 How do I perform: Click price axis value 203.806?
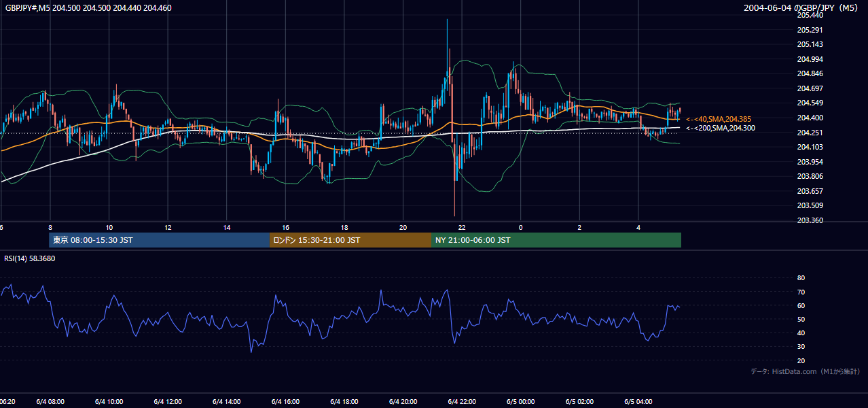[810, 176]
